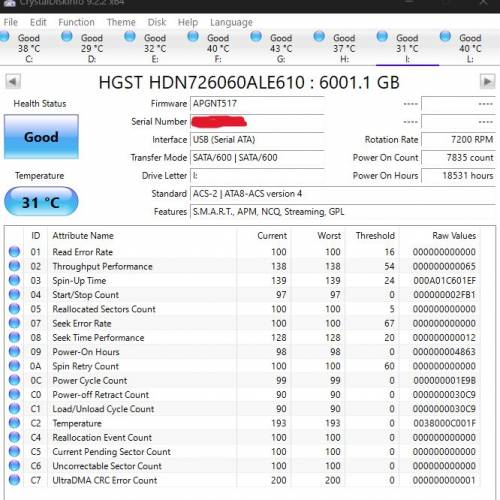
Task: Go to next disk with right arrow
Action: pyautogui.click(x=487, y=81)
